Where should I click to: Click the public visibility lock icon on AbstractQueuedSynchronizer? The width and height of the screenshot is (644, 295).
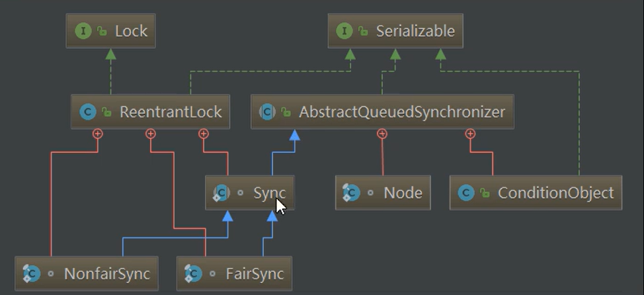pyautogui.click(x=286, y=112)
